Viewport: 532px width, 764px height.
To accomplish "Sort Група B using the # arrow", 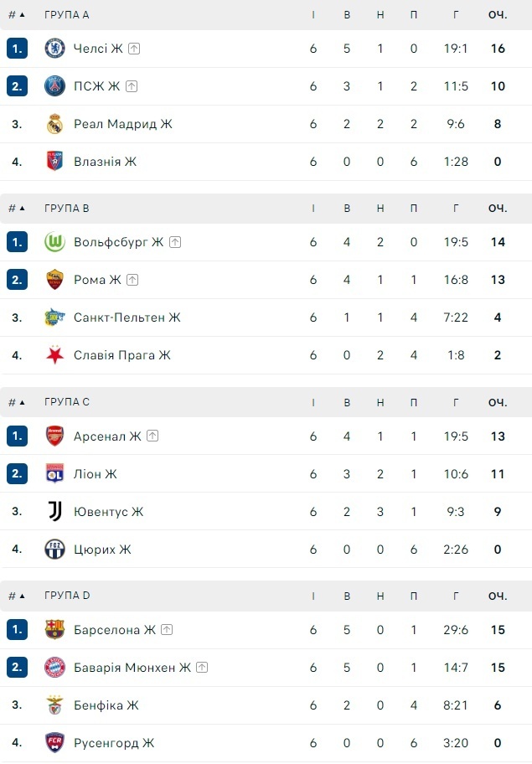I will click(x=16, y=209).
